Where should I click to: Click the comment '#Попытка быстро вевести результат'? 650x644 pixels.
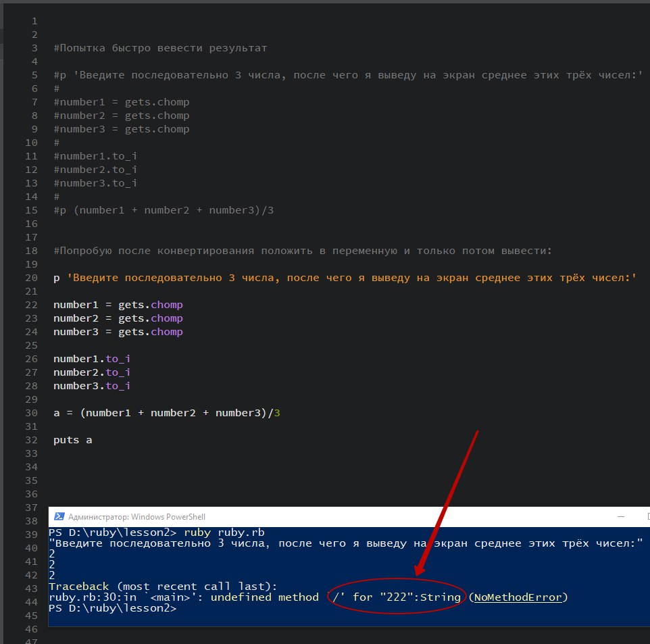[x=160, y=48]
